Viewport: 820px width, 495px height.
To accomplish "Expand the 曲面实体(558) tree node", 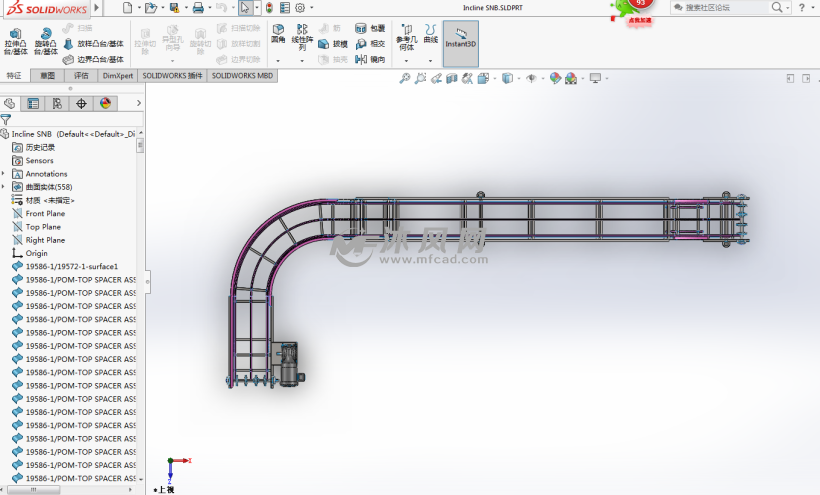I will [x=4, y=187].
